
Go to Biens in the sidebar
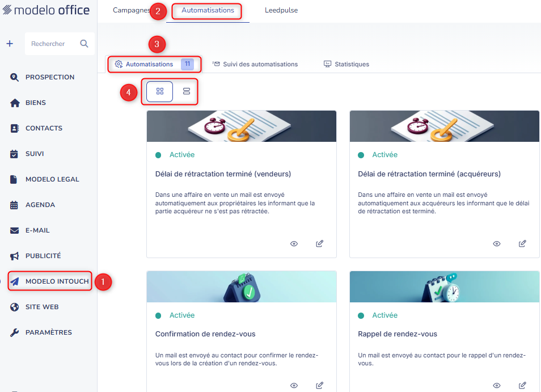pos(35,103)
